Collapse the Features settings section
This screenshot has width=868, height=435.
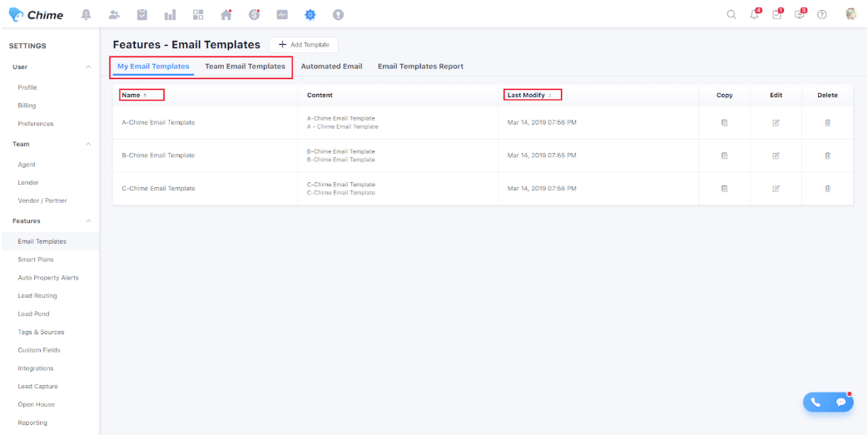coord(88,221)
